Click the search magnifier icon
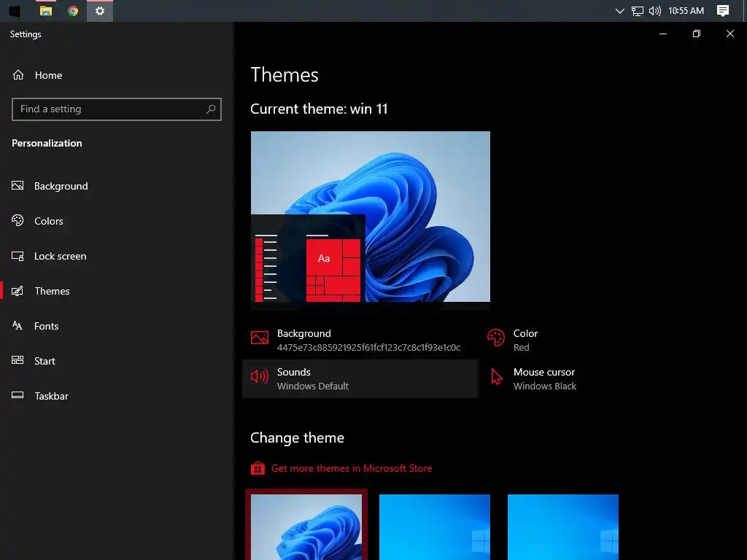The image size is (747, 560). coord(211,109)
